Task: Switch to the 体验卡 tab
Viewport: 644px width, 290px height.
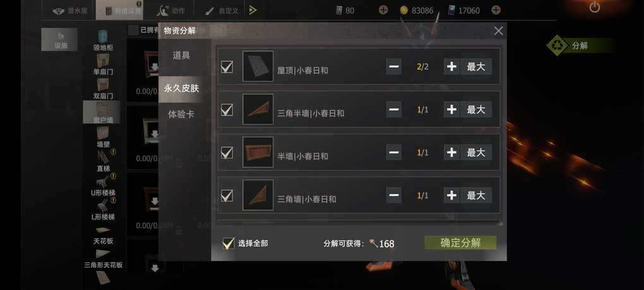Action: (x=181, y=114)
